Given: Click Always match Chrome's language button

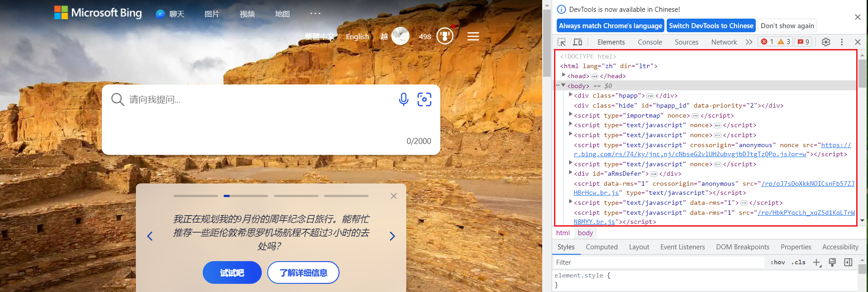Looking at the screenshot, I should click(610, 25).
